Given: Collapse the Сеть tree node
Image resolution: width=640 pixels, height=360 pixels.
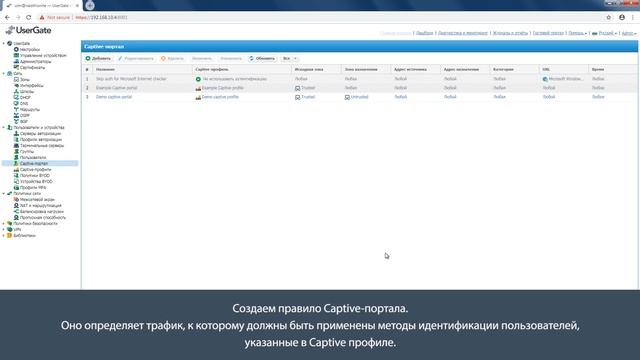Looking at the screenshot, I should click(4, 73).
